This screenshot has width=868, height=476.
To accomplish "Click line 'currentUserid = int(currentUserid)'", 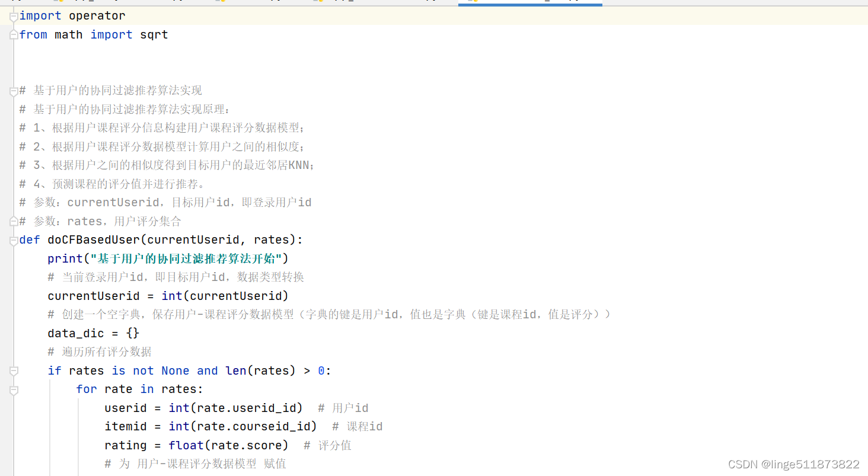I will (168, 296).
